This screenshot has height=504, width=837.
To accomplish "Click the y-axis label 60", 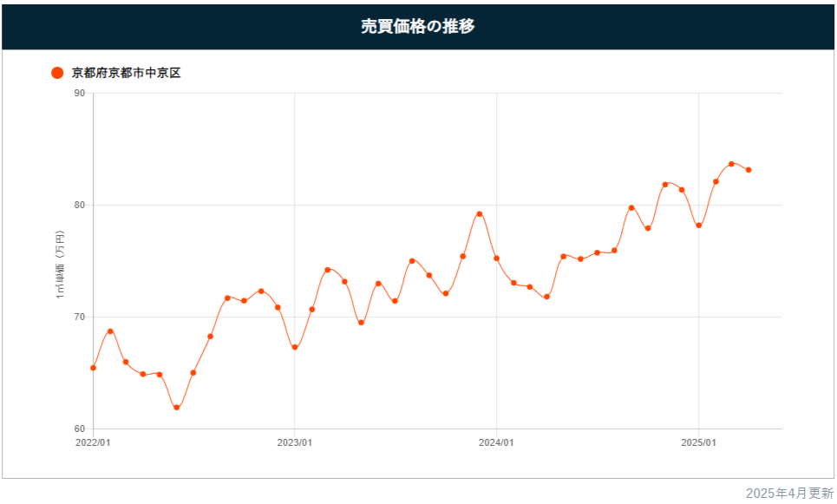I will (x=80, y=429).
